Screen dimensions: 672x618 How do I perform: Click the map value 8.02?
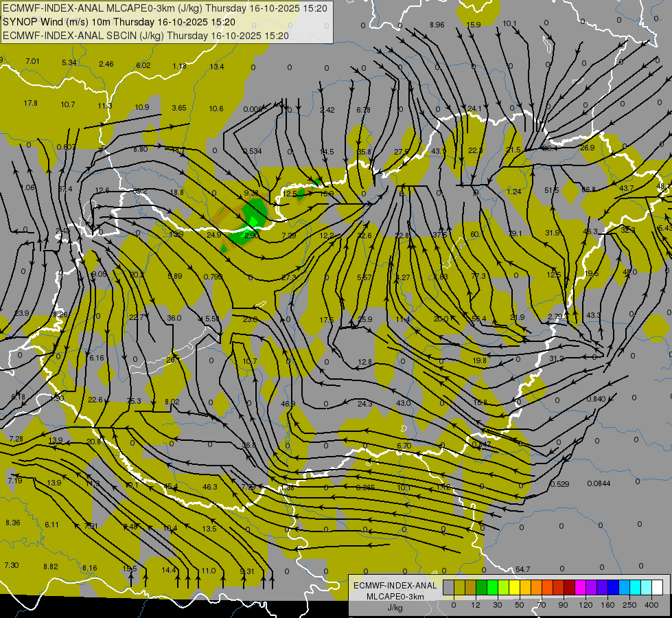click(x=172, y=402)
